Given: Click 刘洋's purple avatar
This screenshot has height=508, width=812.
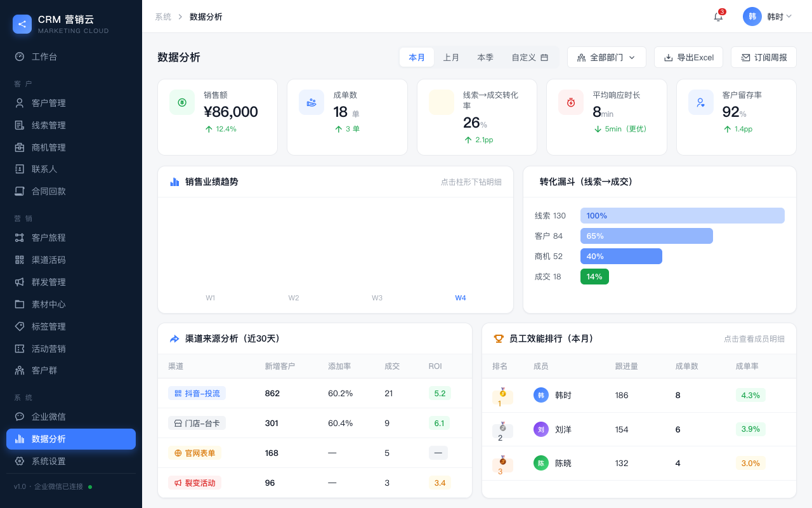Looking at the screenshot, I should coord(541,429).
